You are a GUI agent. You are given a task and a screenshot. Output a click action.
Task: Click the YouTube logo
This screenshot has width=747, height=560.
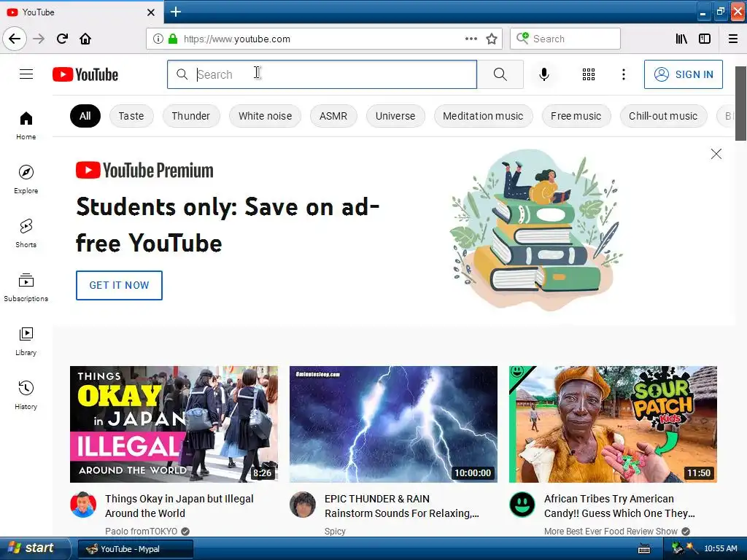pos(85,75)
